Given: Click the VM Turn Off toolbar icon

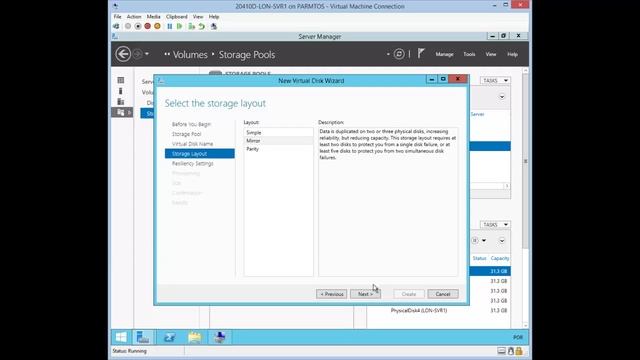Looking at the screenshot, I should (138, 27).
